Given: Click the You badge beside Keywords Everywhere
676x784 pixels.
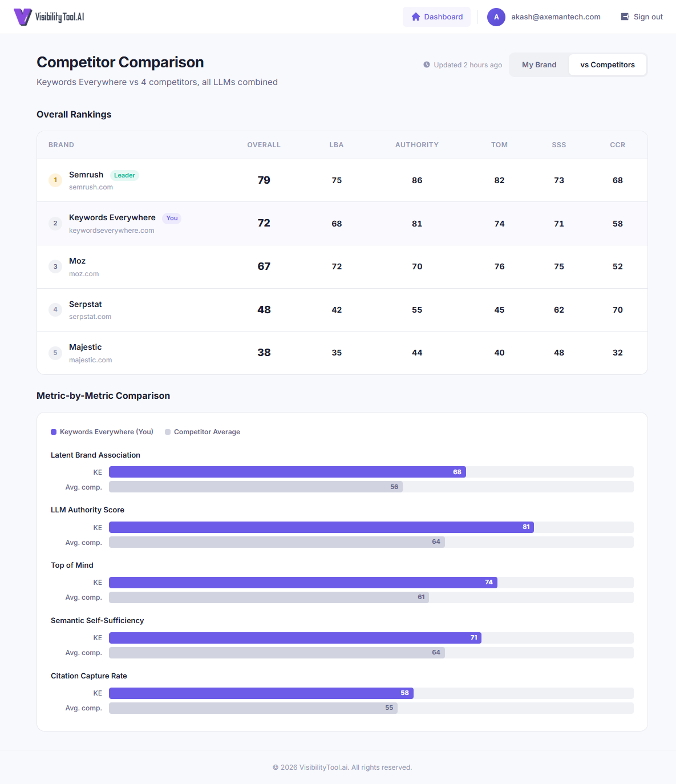Looking at the screenshot, I should (x=172, y=218).
